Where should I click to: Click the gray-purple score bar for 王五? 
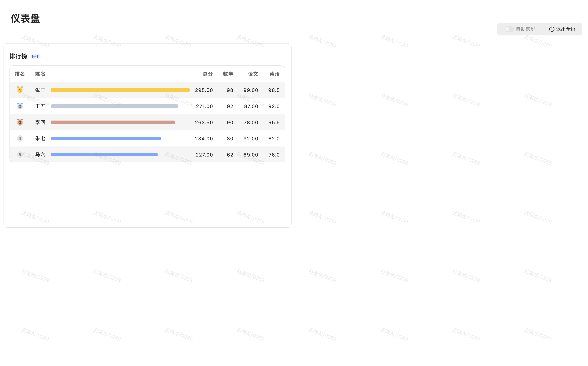click(x=114, y=106)
